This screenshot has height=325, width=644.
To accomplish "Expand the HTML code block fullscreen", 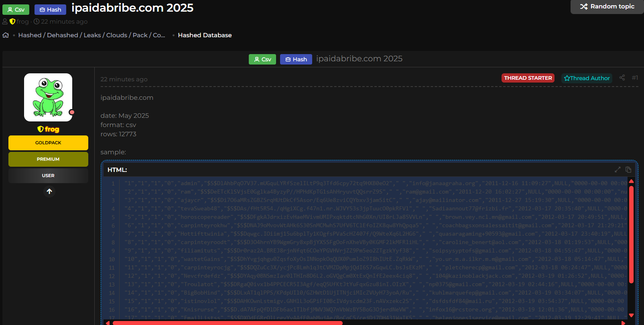I will point(618,170).
